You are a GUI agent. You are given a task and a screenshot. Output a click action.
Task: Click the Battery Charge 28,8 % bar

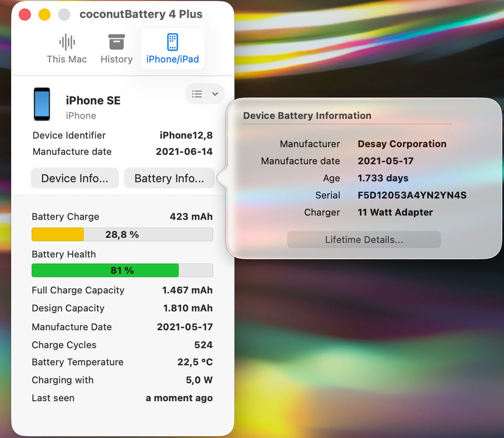(122, 234)
